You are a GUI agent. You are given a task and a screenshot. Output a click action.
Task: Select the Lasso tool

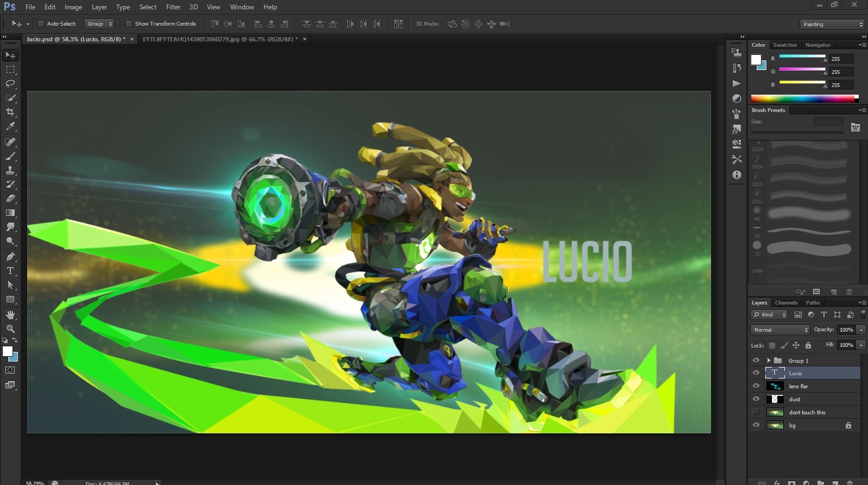(x=10, y=84)
